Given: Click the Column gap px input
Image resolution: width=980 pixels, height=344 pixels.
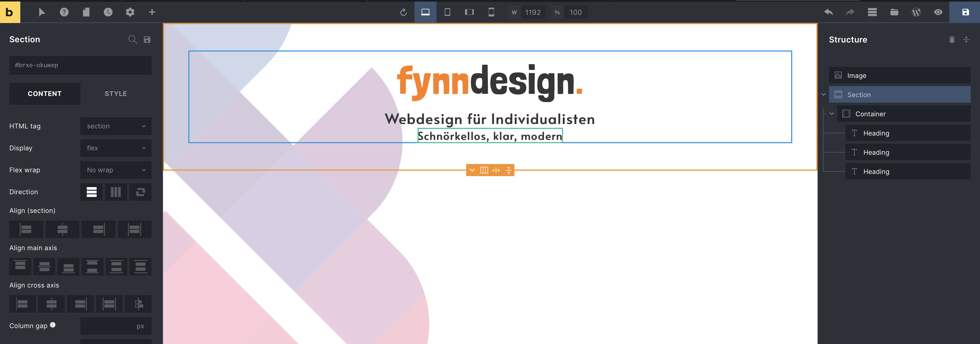Looking at the screenshot, I should (116, 326).
